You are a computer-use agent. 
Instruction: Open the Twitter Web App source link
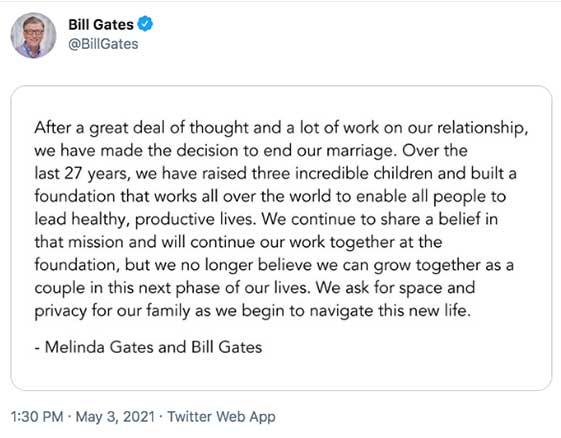[221, 417]
